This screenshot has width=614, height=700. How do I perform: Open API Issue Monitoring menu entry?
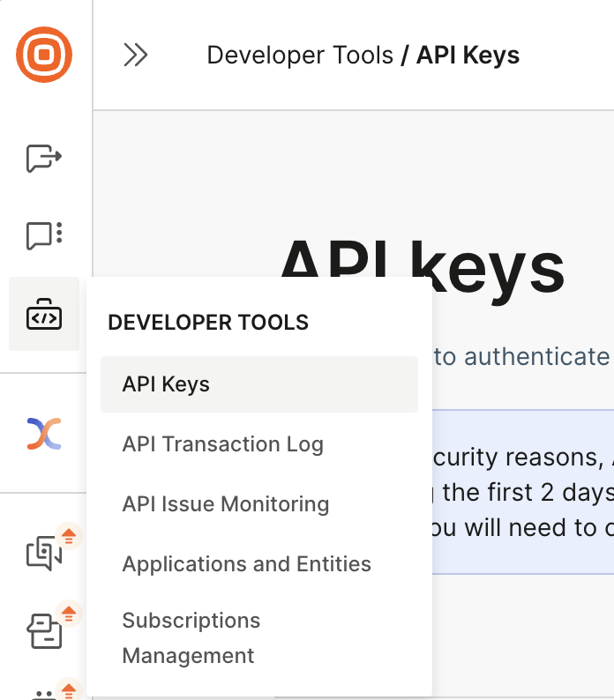259,504
